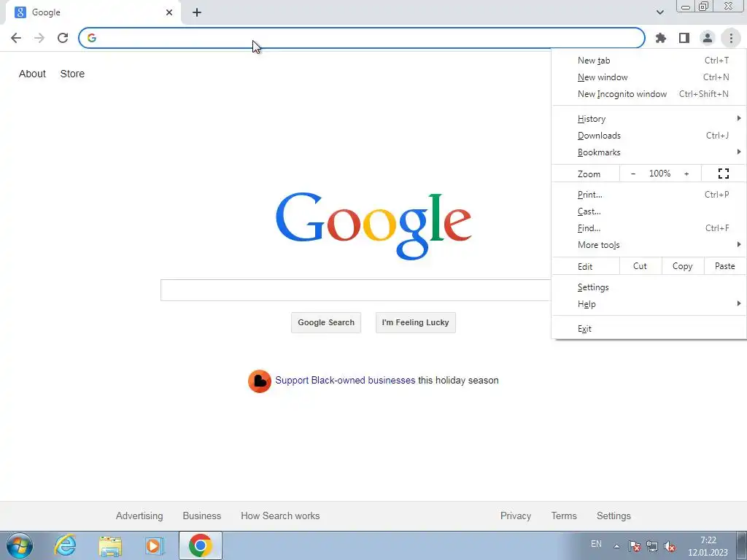The height and width of the screenshot is (560, 747).
Task: Click the taskbar clock and date
Action: tap(708, 546)
